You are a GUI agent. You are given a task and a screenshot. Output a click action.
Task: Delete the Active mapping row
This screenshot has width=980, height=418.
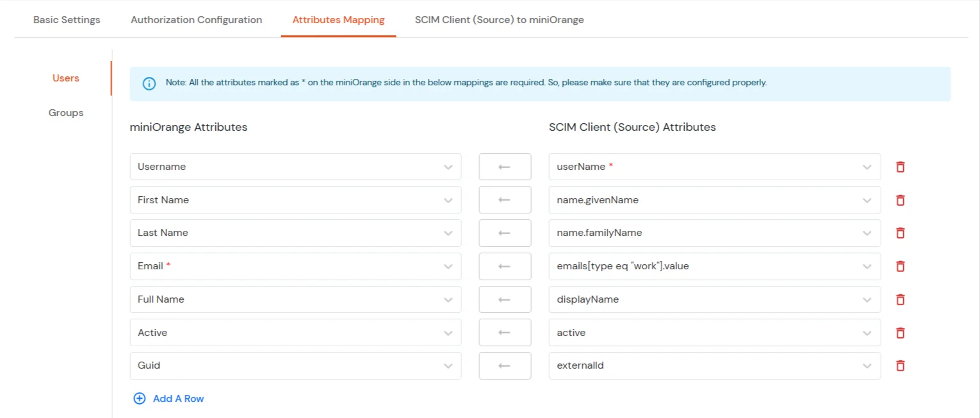[900, 332]
